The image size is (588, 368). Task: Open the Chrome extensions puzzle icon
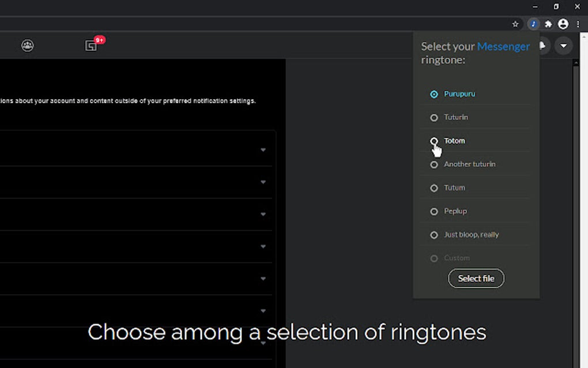[549, 24]
